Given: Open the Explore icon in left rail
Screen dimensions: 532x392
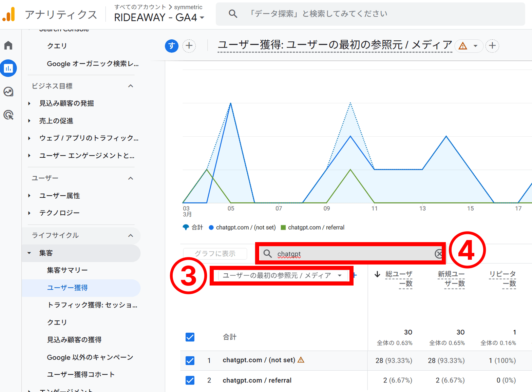Looking at the screenshot, I should (x=8, y=92).
